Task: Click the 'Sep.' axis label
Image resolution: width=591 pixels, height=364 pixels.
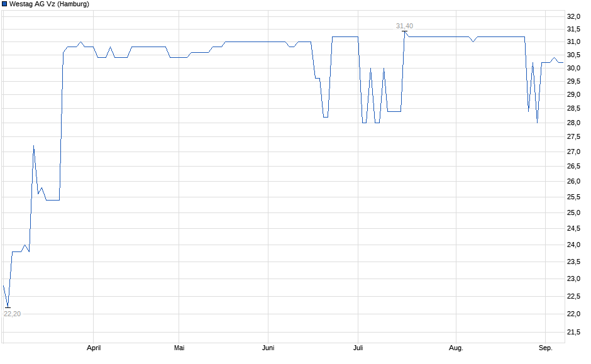Action: 545,348
